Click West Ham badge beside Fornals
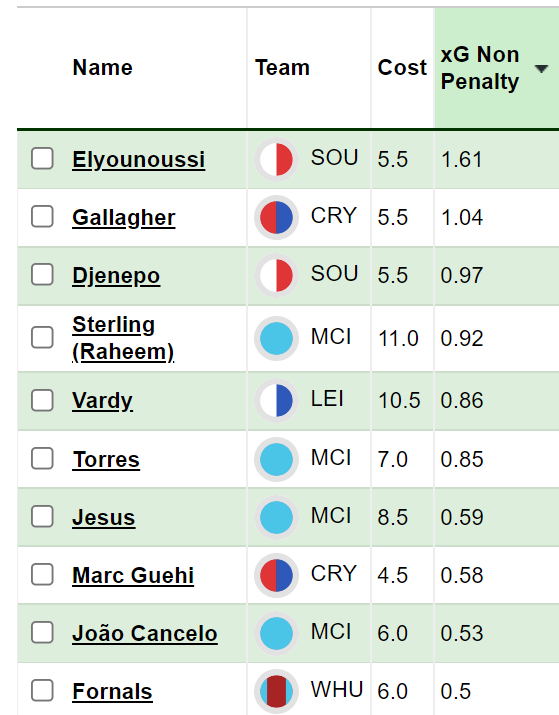Image resolution: width=559 pixels, height=715 pixels. coord(276,691)
